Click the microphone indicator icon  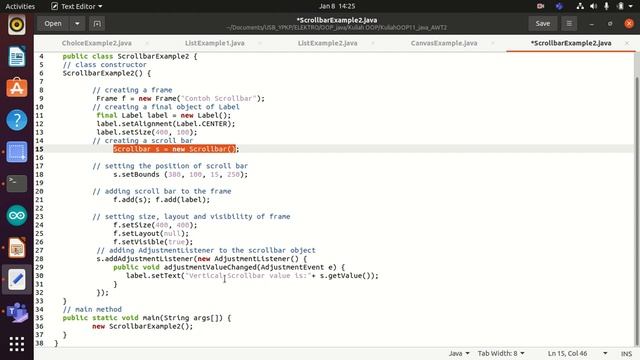(607, 6)
